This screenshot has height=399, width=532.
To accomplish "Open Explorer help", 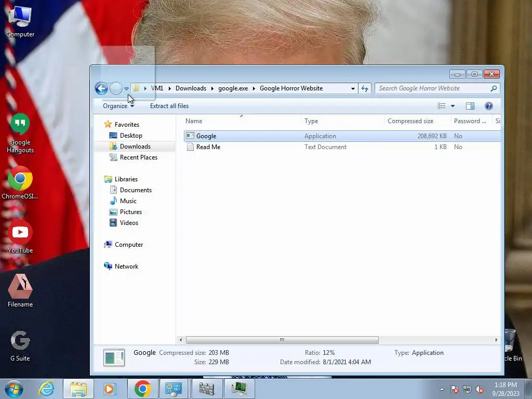I will click(488, 106).
